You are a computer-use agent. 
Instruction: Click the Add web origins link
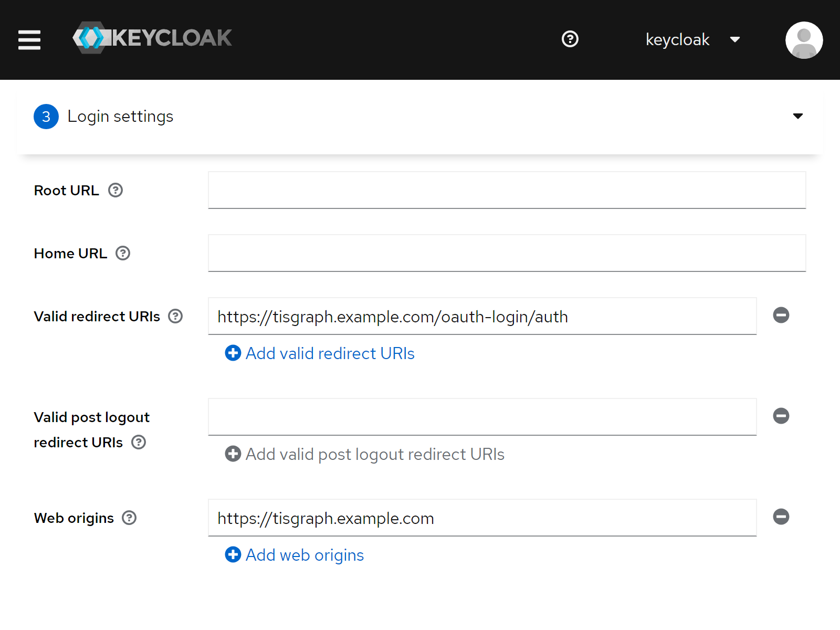[293, 554]
